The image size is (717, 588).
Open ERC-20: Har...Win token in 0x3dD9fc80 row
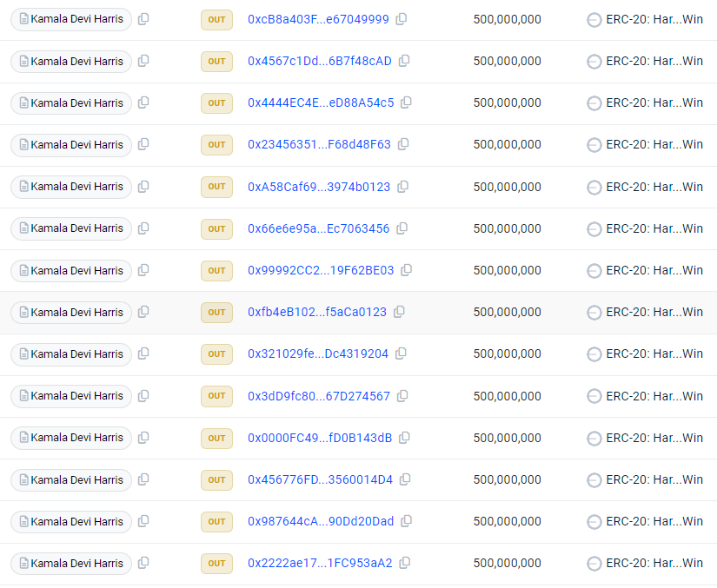pyautogui.click(x=654, y=396)
